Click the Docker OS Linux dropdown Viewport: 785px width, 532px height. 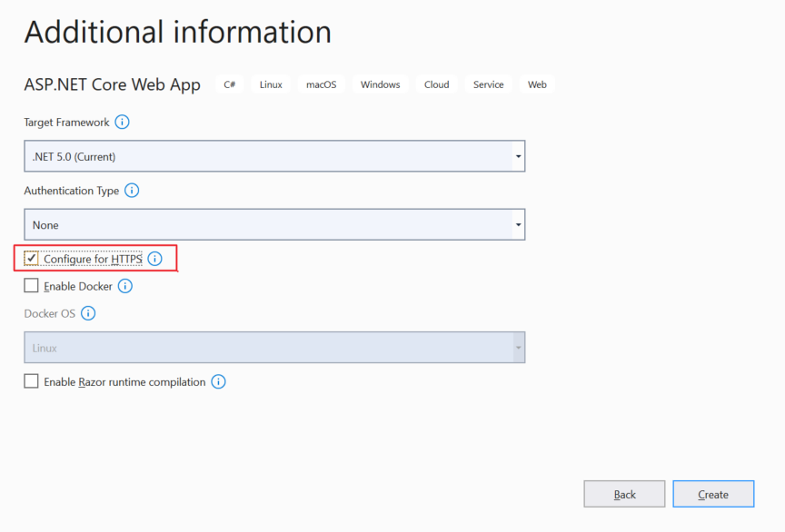point(274,348)
